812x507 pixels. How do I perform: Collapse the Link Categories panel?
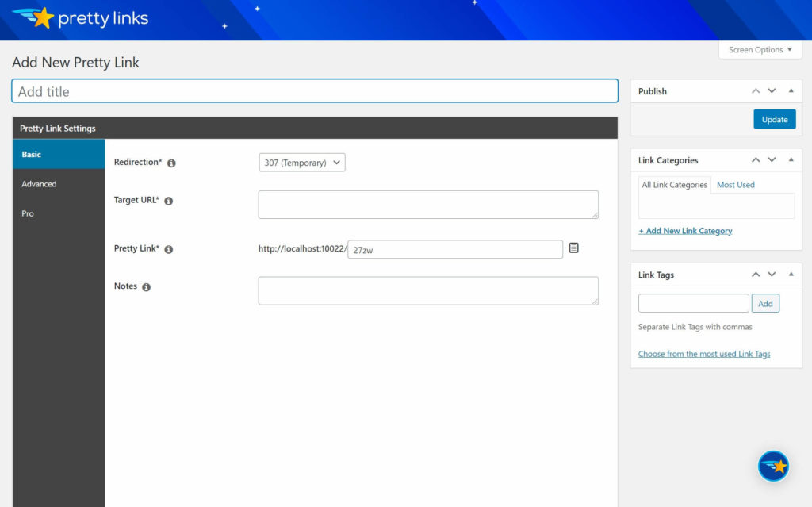click(790, 159)
